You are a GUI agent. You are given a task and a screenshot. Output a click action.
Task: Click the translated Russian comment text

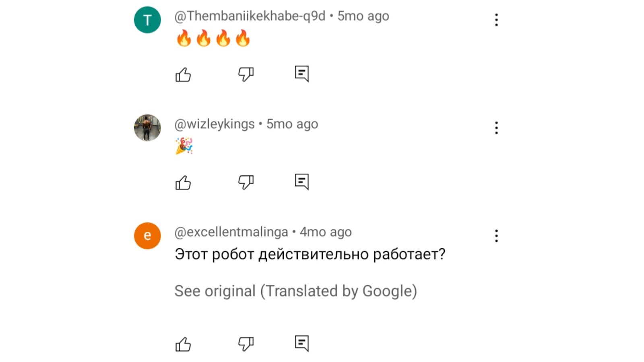coord(310,254)
